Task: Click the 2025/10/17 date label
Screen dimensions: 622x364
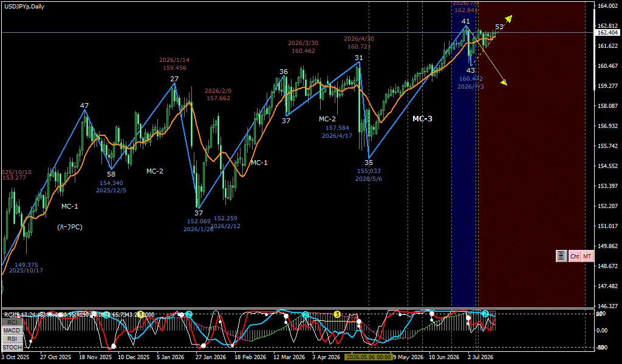Action: click(26, 271)
